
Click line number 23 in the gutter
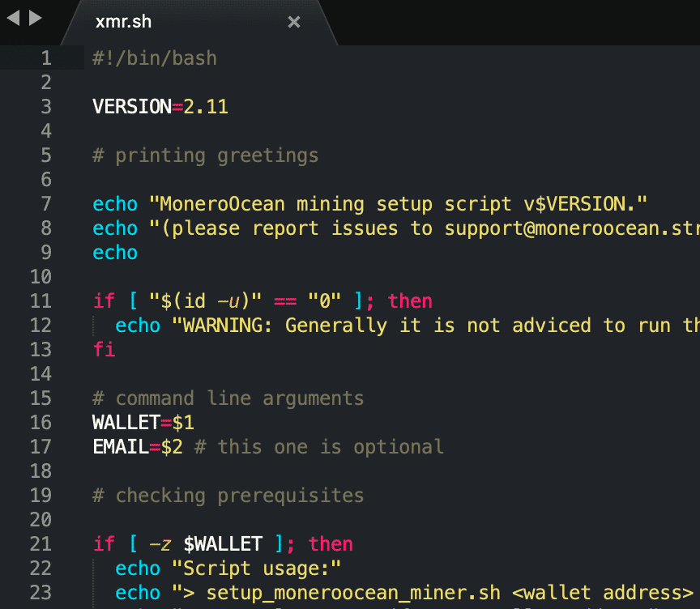point(41,593)
